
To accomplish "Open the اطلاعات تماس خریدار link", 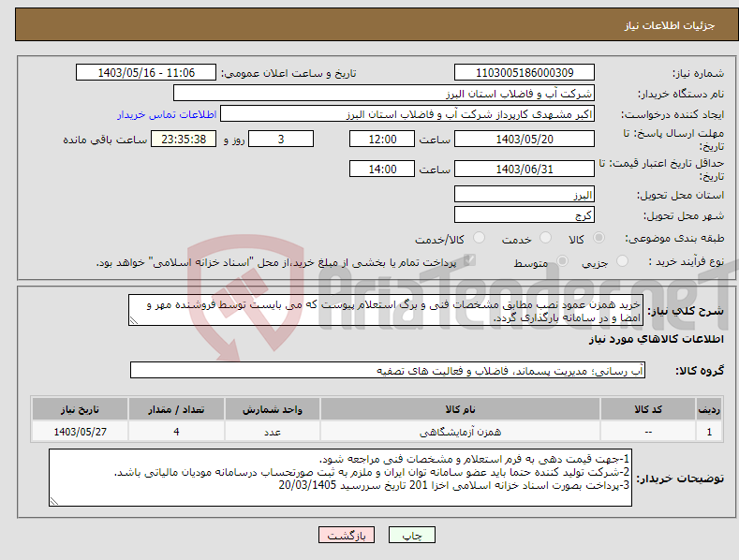I will point(167,114).
